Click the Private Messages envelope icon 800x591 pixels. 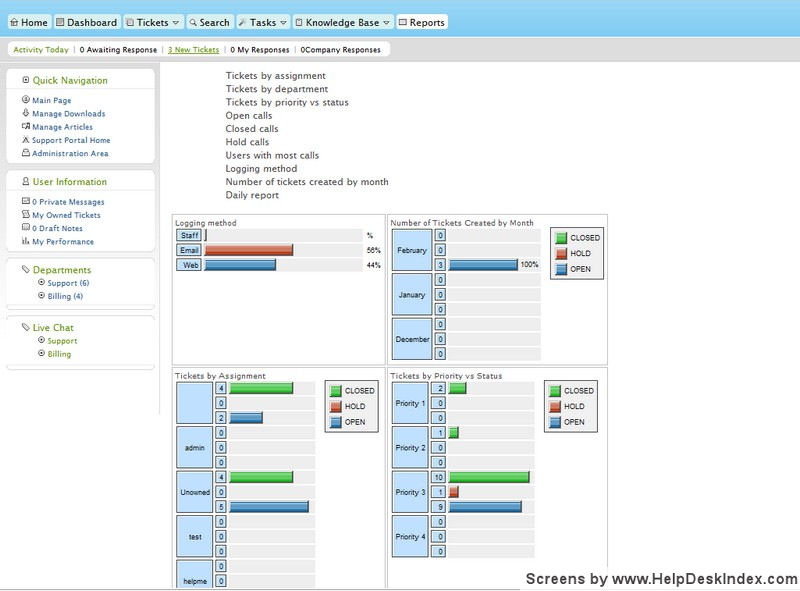point(25,202)
